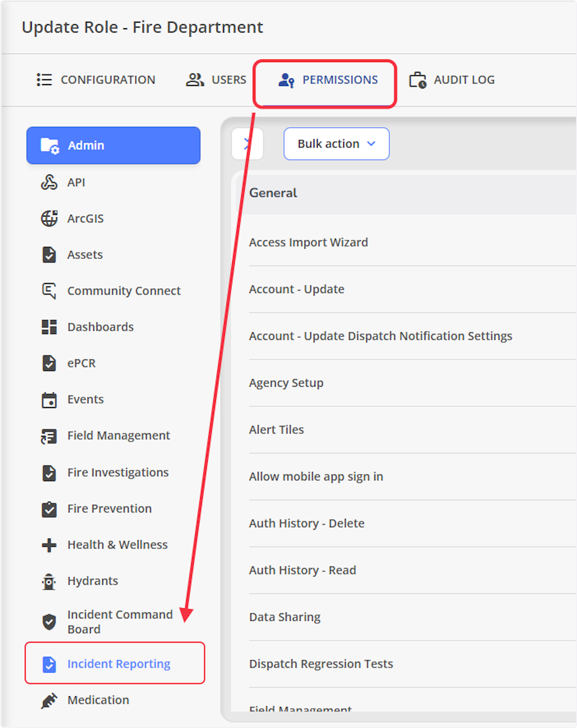Click Account - Update Dispatch Notification Settings
Screen dimensions: 577x728
(413, 336)
